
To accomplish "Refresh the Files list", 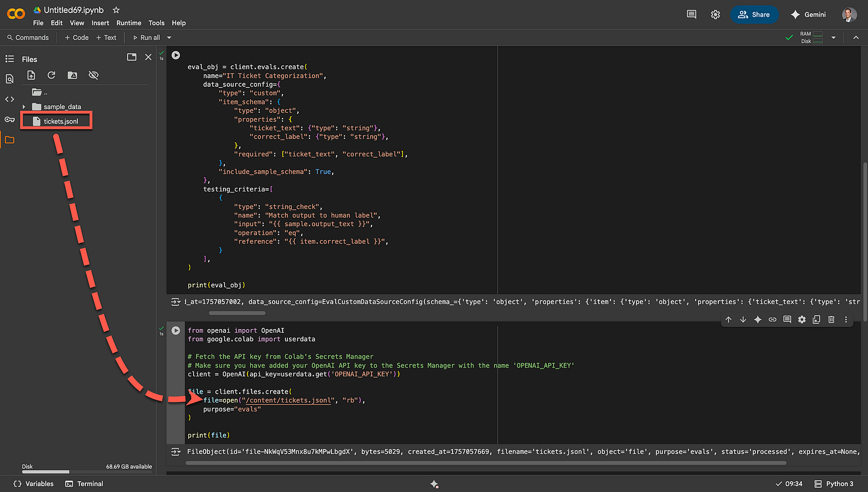I will click(51, 75).
